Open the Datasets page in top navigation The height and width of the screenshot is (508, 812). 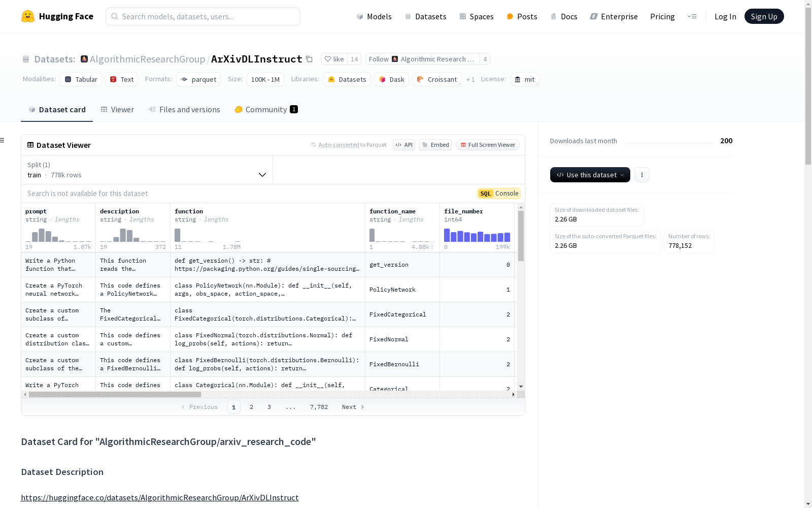(425, 16)
